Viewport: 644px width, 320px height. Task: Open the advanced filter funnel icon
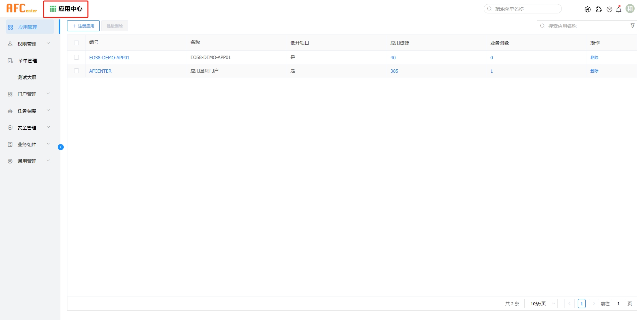[633, 26]
